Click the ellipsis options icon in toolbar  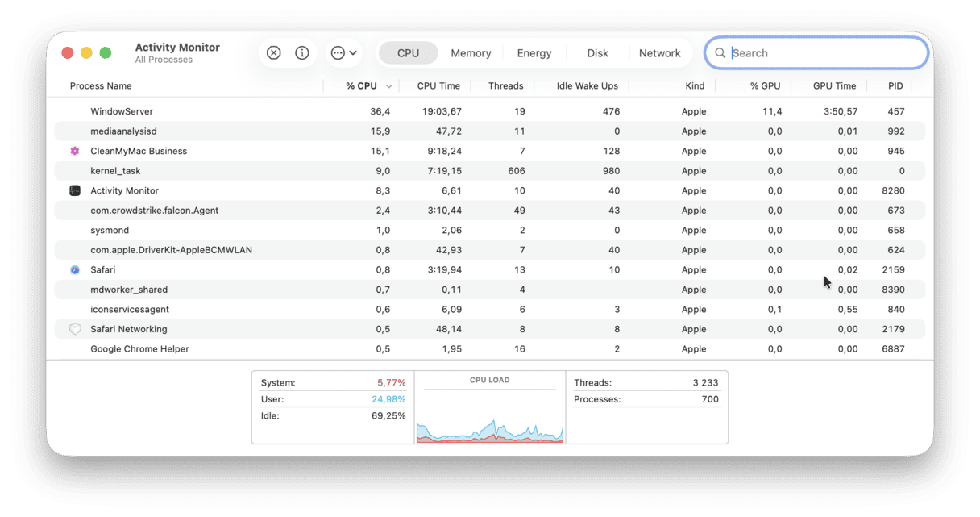coord(338,52)
